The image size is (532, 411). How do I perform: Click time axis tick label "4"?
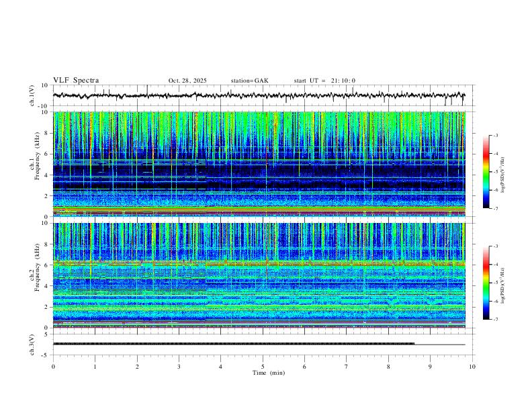(x=220, y=367)
